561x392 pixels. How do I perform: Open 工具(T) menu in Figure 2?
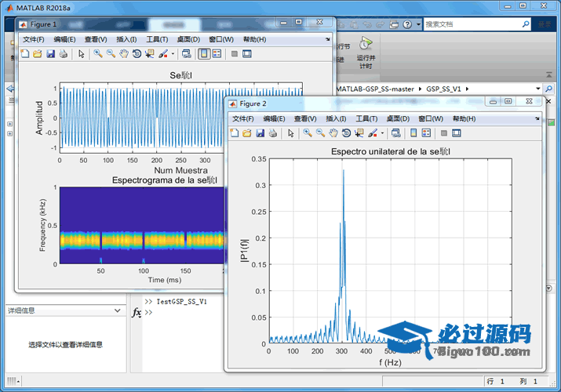[x=366, y=118]
